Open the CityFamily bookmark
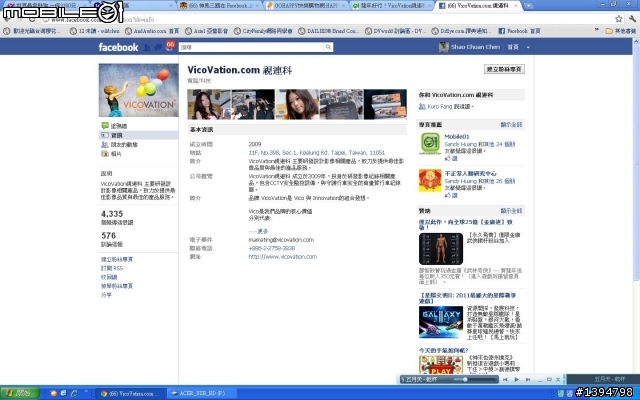The width and height of the screenshot is (640, 400). [263, 31]
